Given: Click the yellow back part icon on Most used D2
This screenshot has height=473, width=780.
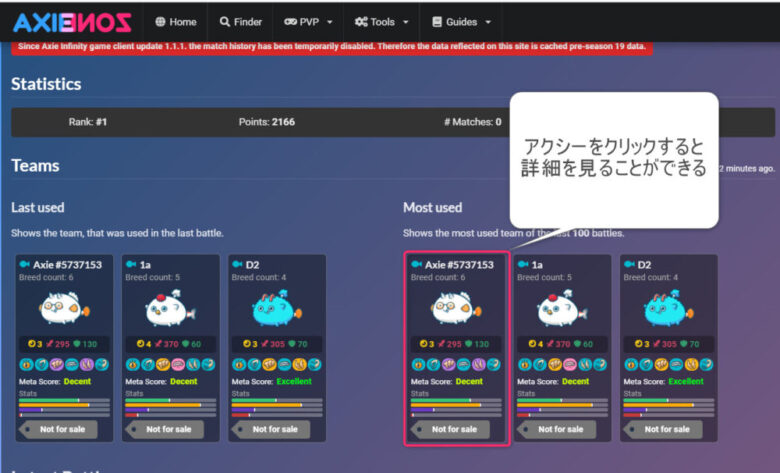Looking at the screenshot, I should click(662, 365).
